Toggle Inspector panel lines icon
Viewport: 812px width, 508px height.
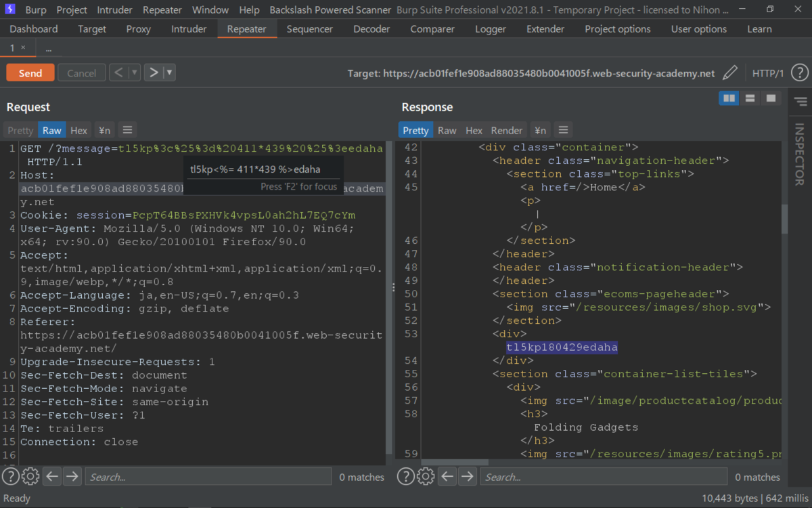(800, 102)
